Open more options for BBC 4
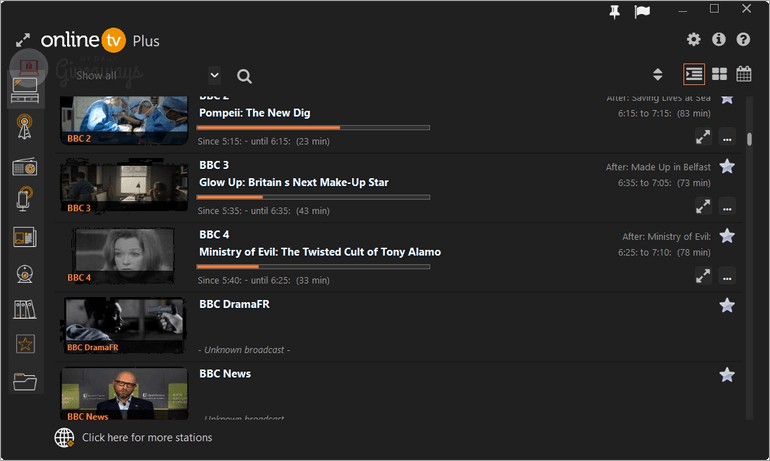This screenshot has width=770, height=461. [x=727, y=276]
